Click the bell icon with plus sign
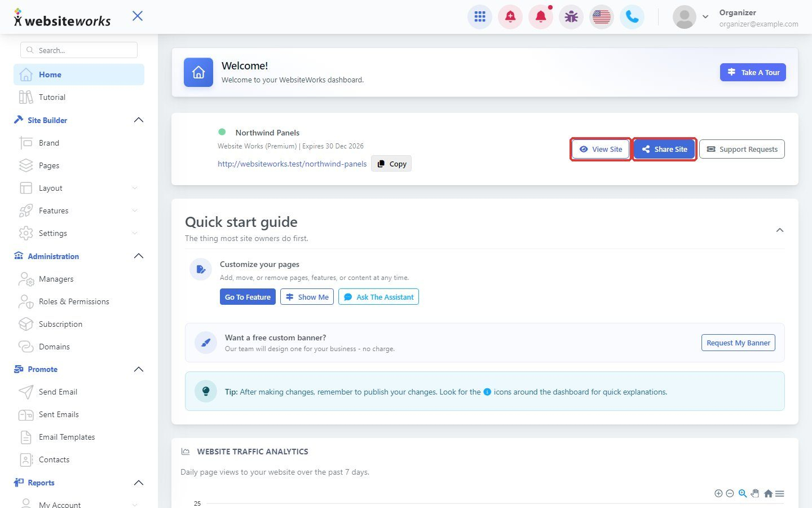This screenshot has height=508, width=812. point(510,17)
